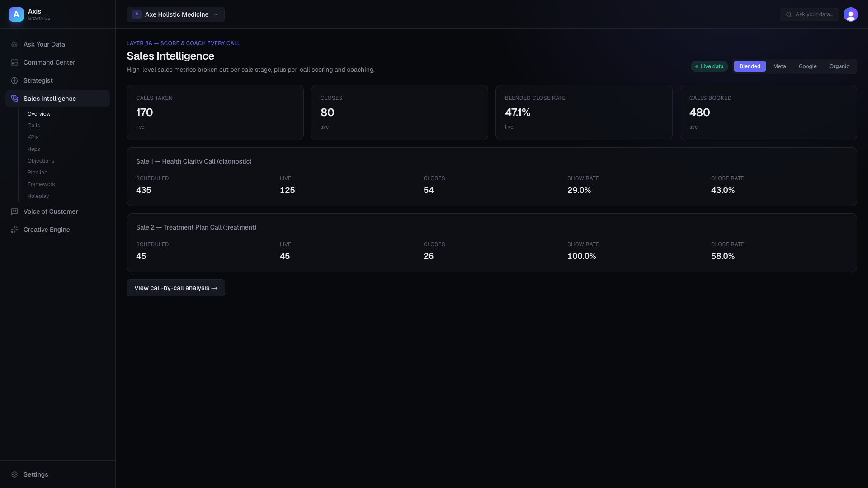
Task: Click Sale 1 Health Clarity Call heading
Action: [x=194, y=161]
